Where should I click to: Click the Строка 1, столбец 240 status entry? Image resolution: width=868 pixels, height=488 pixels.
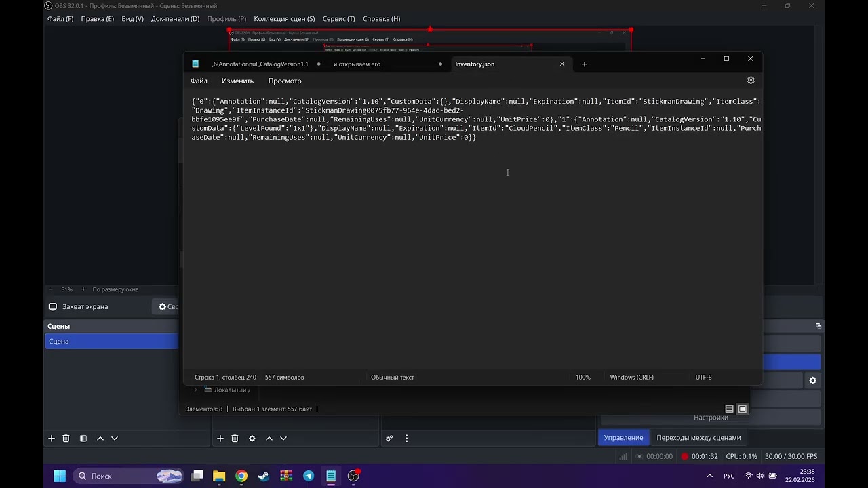(225, 378)
